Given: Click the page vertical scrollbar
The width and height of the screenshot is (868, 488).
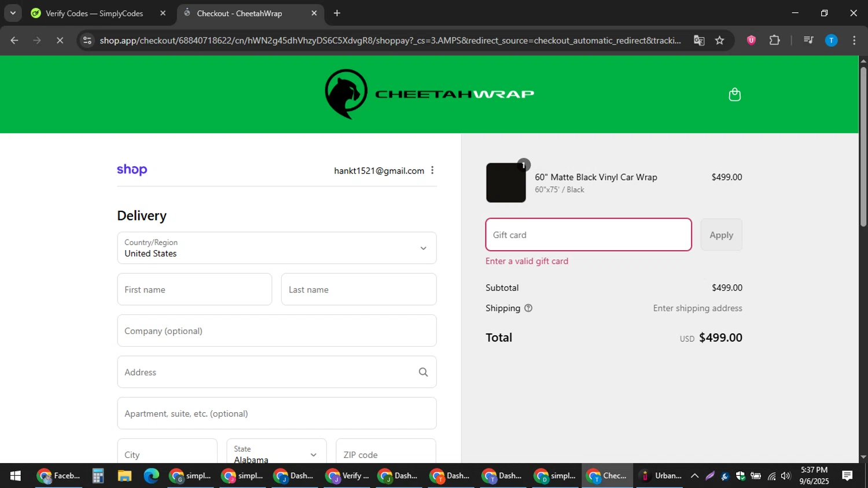Looking at the screenshot, I should [863, 146].
